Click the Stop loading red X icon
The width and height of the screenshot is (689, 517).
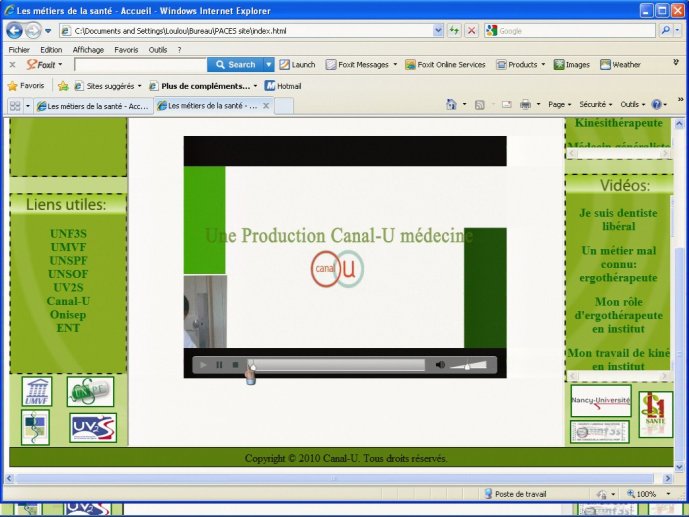click(x=471, y=31)
